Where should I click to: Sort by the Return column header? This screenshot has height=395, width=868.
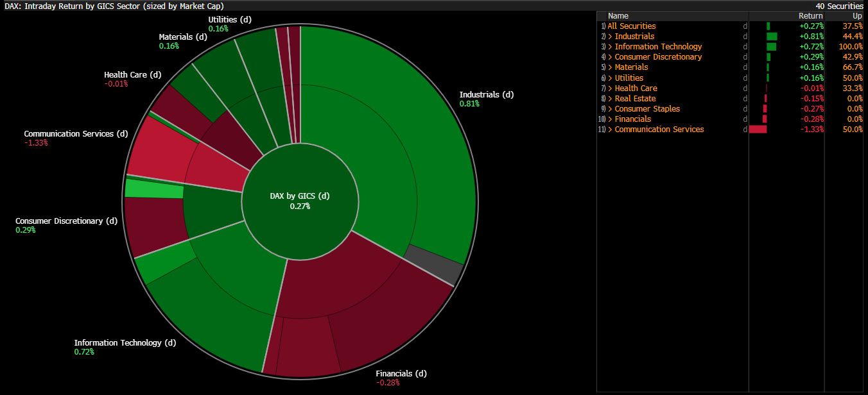[810, 16]
